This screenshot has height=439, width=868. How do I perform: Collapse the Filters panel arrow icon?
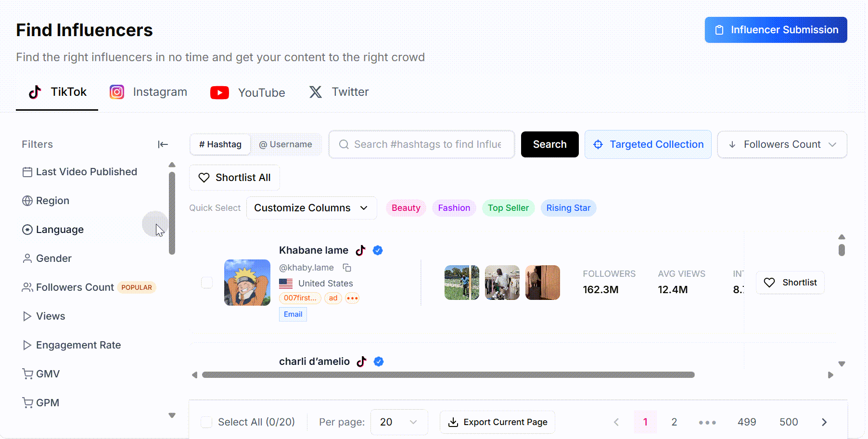(x=163, y=144)
